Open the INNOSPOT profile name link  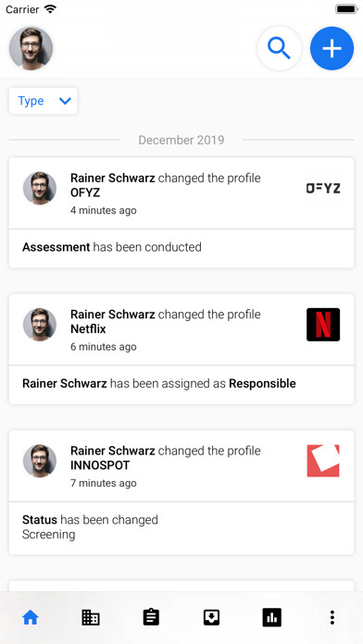[x=100, y=465]
